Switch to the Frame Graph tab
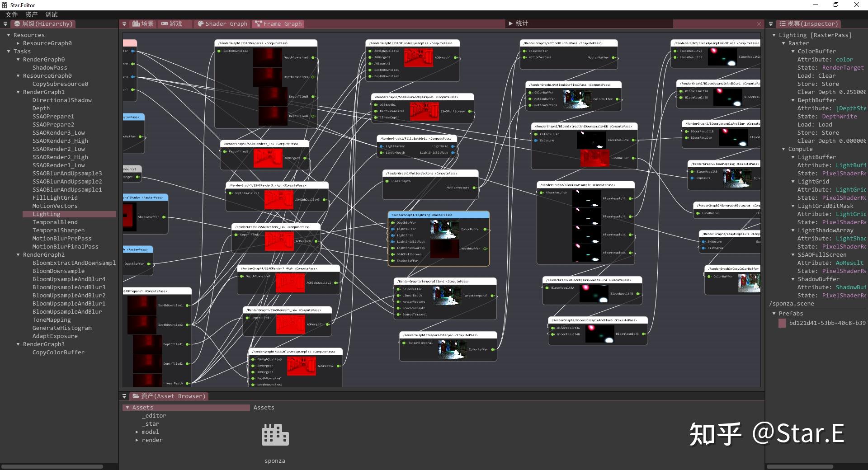This screenshot has width=868, height=470. click(x=282, y=23)
